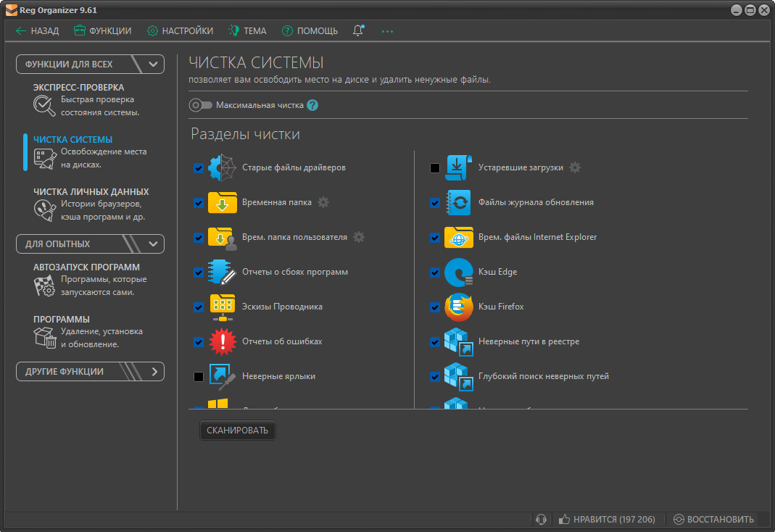Click the Кэш Firefox icon
This screenshot has width=775, height=532.
(x=459, y=307)
